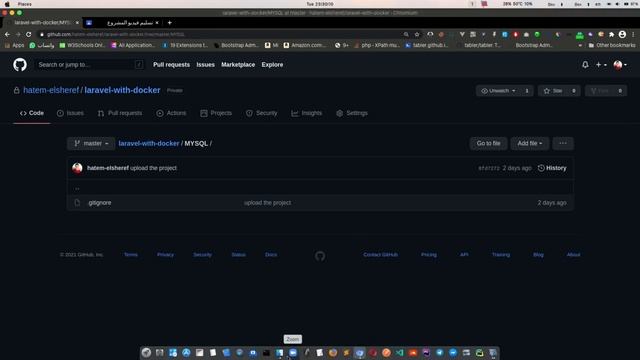Open Issues in top navigation
The width and height of the screenshot is (640, 360).
tap(205, 64)
